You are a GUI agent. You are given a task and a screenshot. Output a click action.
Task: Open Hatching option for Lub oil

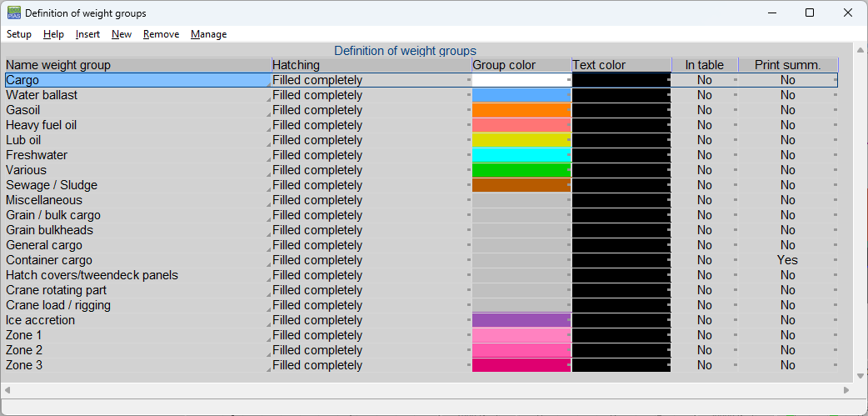pos(372,140)
